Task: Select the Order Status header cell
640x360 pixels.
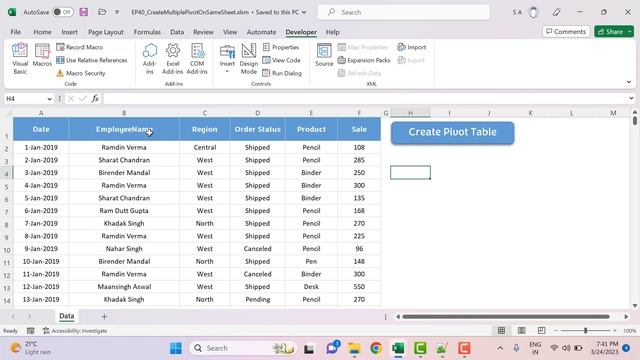Action: [258, 129]
